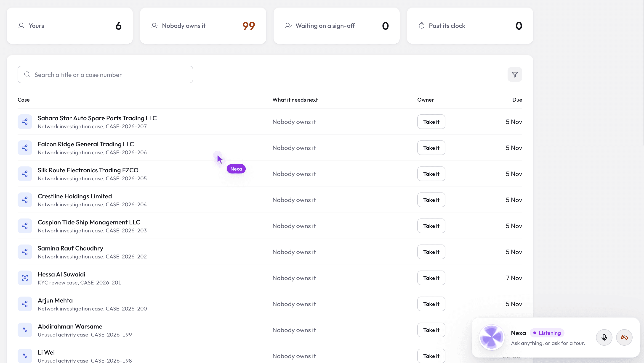Screen dimensions: 644x363
Task: Click network icon for Arjun Mehta
Action: pos(25,304)
